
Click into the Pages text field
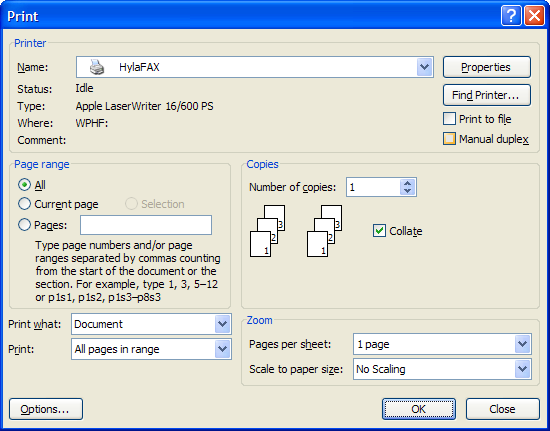click(x=146, y=225)
